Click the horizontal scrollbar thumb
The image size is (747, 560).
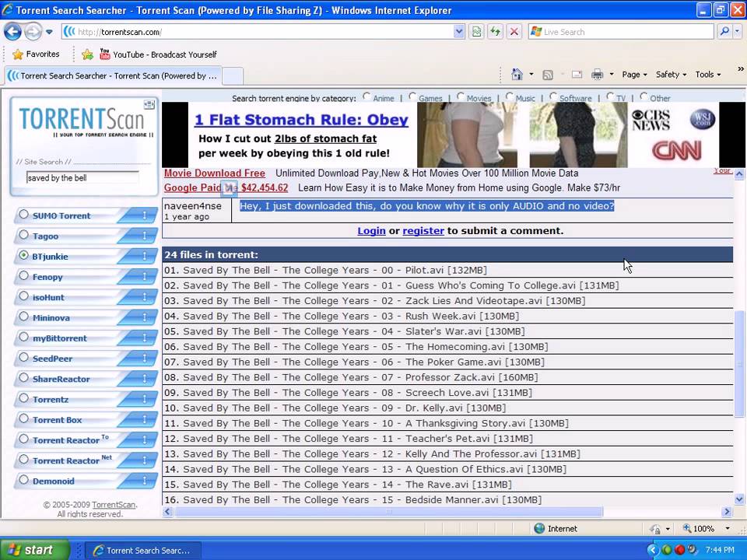(x=388, y=512)
